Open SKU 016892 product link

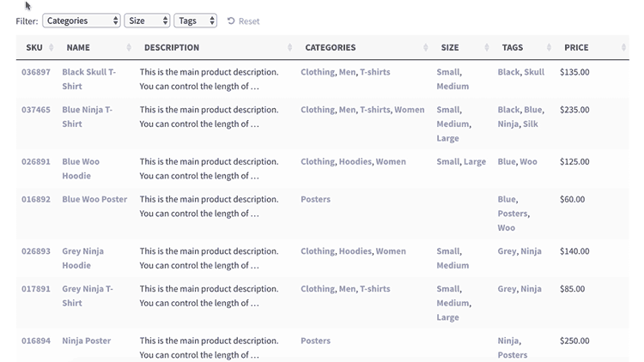click(36, 200)
